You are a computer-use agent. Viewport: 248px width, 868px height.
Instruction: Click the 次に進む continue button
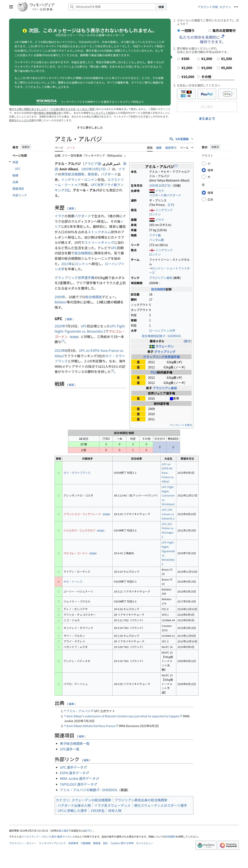tap(207, 107)
